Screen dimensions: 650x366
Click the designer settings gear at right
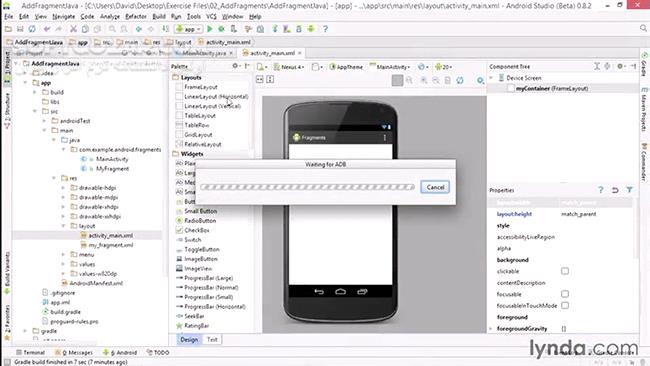point(480,80)
